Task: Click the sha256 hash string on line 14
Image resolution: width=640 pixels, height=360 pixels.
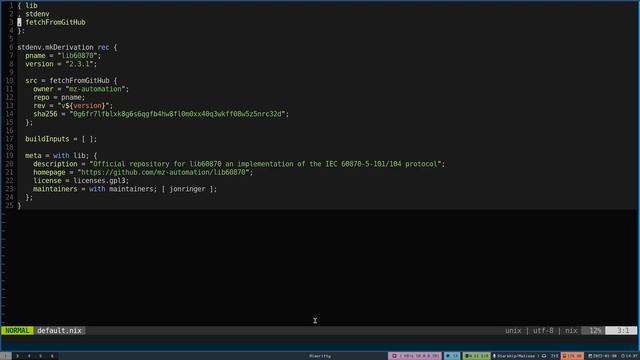Action: [178, 114]
